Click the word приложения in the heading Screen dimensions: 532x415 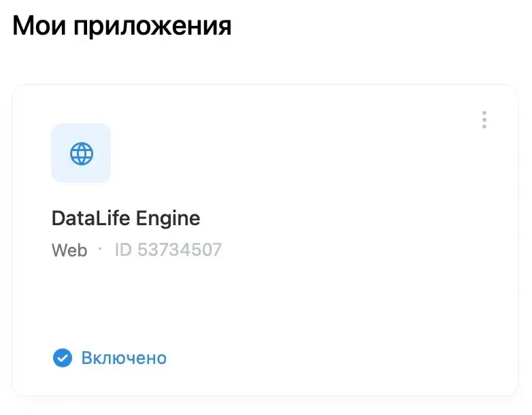click(x=152, y=27)
